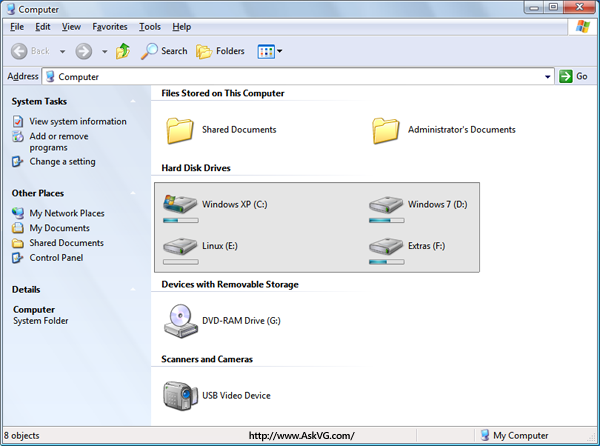Collapse the System Tasks panel
The height and width of the screenshot is (446, 600).
133,101
